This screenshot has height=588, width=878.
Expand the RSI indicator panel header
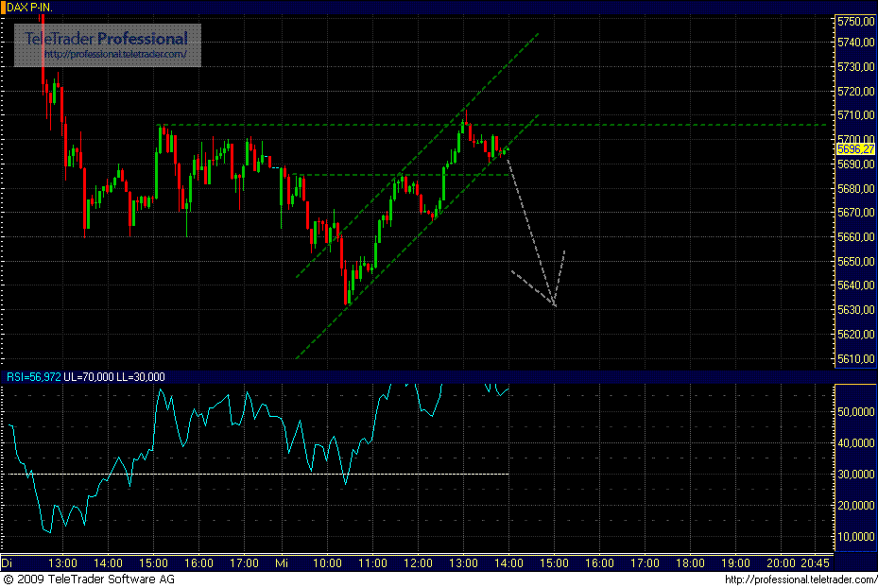378,376
